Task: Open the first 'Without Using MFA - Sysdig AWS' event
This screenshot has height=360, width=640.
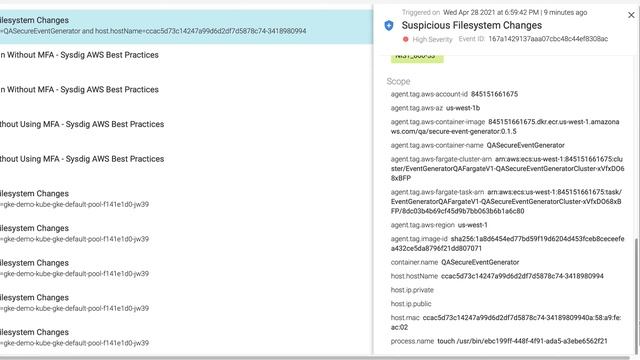Action: pos(82,124)
